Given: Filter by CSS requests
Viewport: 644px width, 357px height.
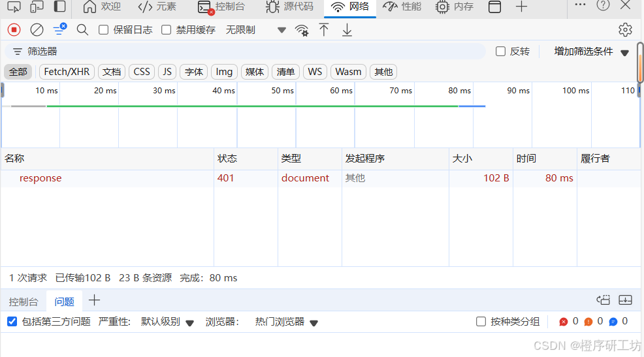Looking at the screenshot, I should [142, 72].
